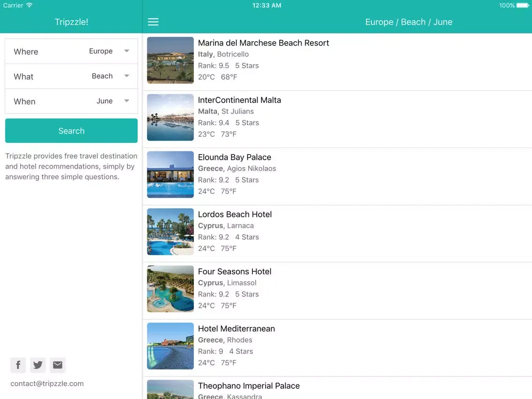Click the Tripzzle! header title
The height and width of the screenshot is (399, 532).
point(71,22)
